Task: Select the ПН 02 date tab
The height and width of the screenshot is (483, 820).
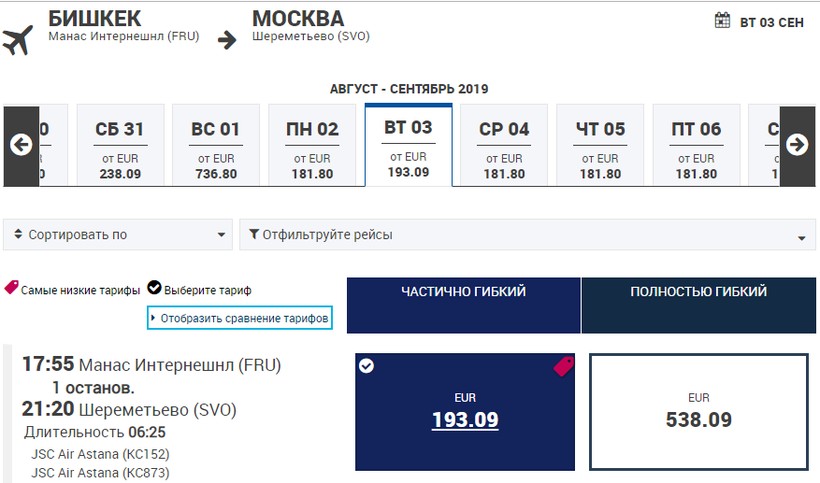Action: pos(312,145)
